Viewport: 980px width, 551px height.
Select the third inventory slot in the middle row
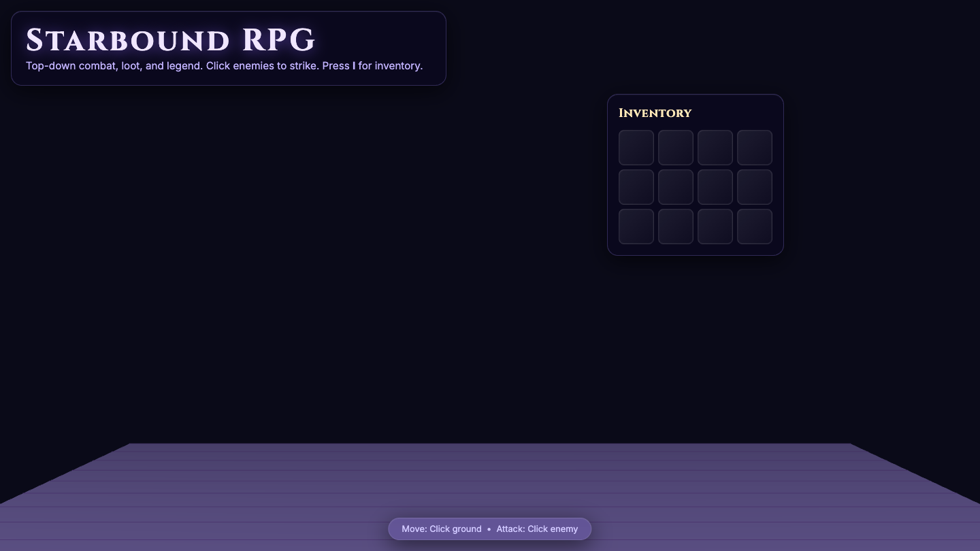click(x=715, y=187)
